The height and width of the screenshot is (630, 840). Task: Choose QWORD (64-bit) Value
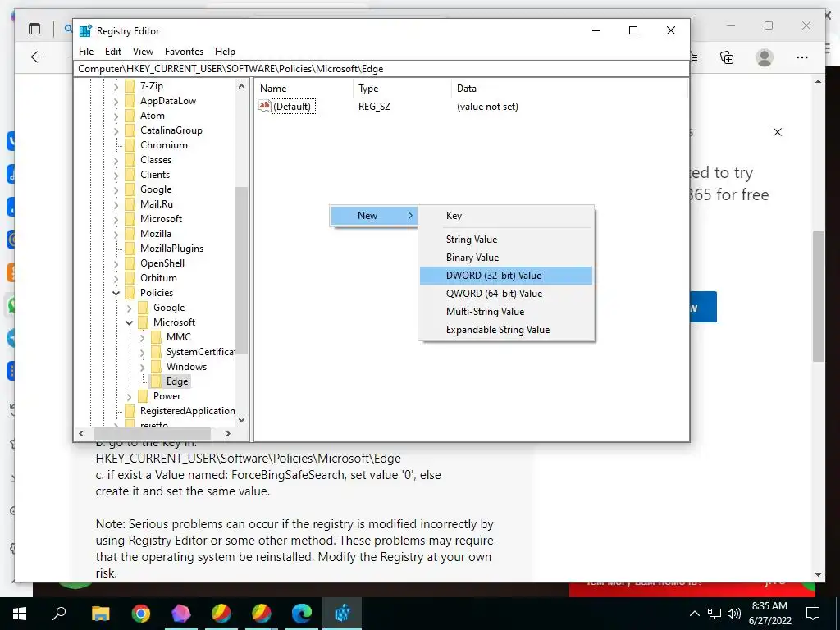point(505,294)
